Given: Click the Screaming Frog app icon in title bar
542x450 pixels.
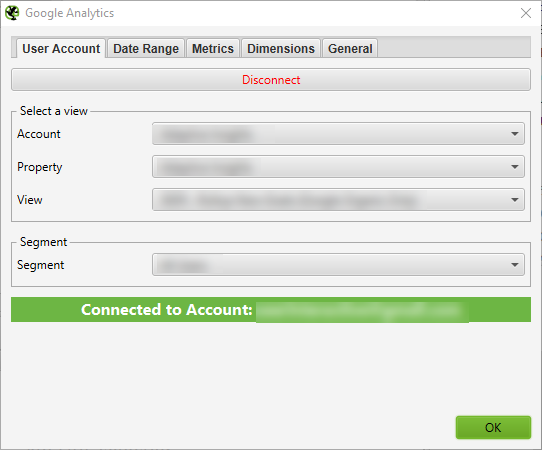Looking at the screenshot, I should coord(12,13).
